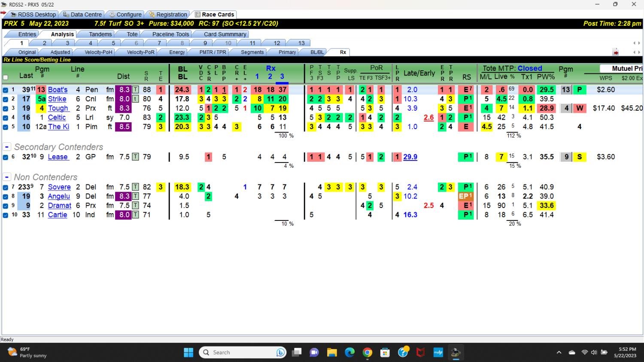Show hidden system tray icons
644x362 pixels.
(559, 353)
